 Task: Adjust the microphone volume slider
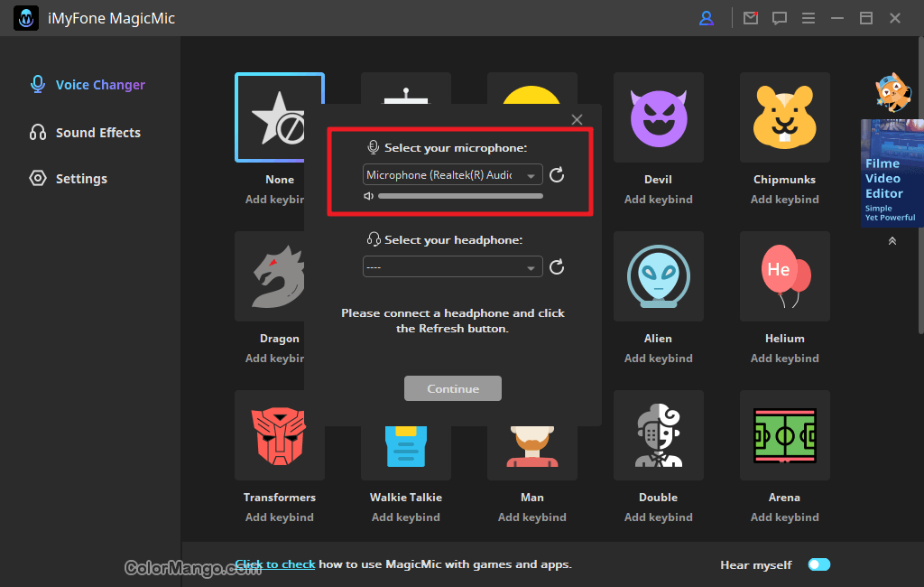pyautogui.click(x=460, y=196)
